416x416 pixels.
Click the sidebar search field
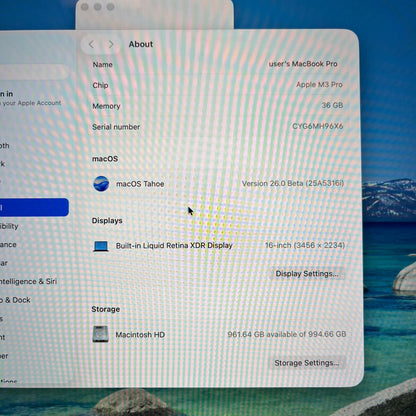[x=34, y=71]
